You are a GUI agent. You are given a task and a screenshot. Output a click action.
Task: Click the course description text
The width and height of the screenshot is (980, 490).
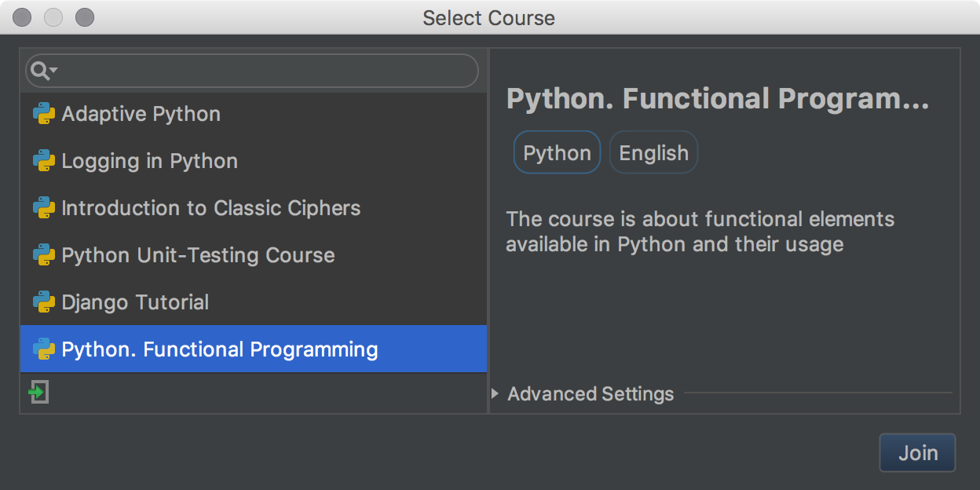[700, 231]
